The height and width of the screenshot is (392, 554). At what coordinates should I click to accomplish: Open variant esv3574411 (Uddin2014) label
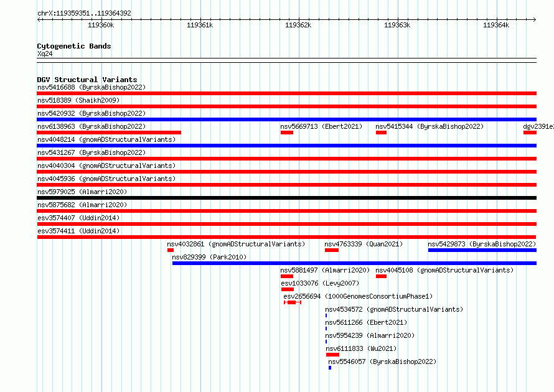[78, 231]
